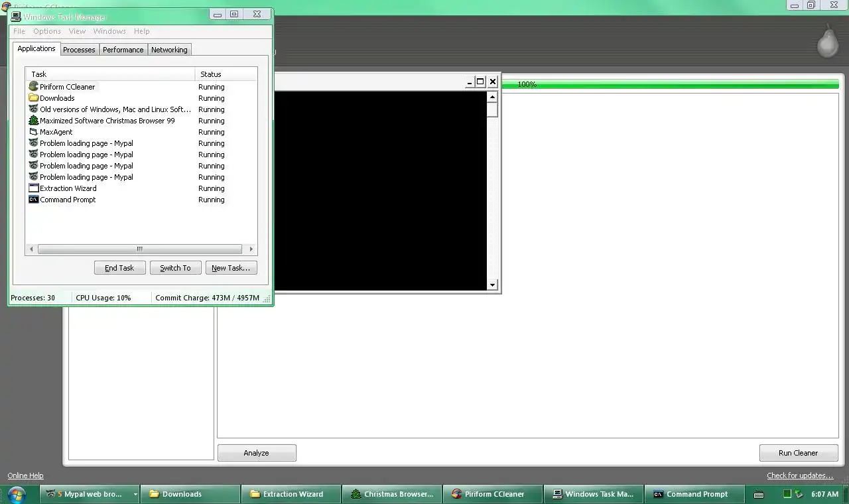Click the Status column header
This screenshot has height=504, width=849.
pos(226,74)
